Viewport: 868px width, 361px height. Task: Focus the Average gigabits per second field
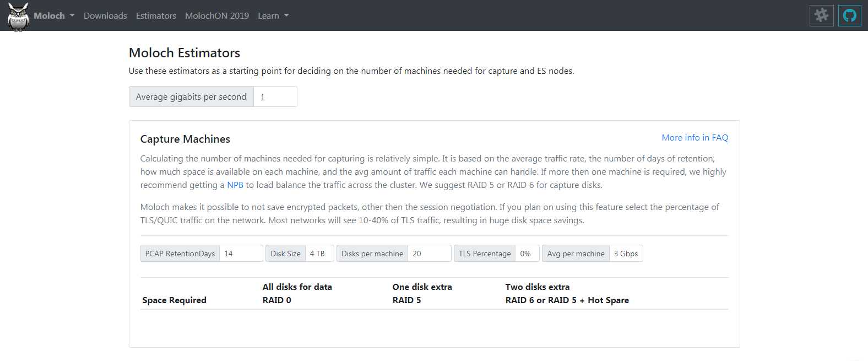pos(275,96)
